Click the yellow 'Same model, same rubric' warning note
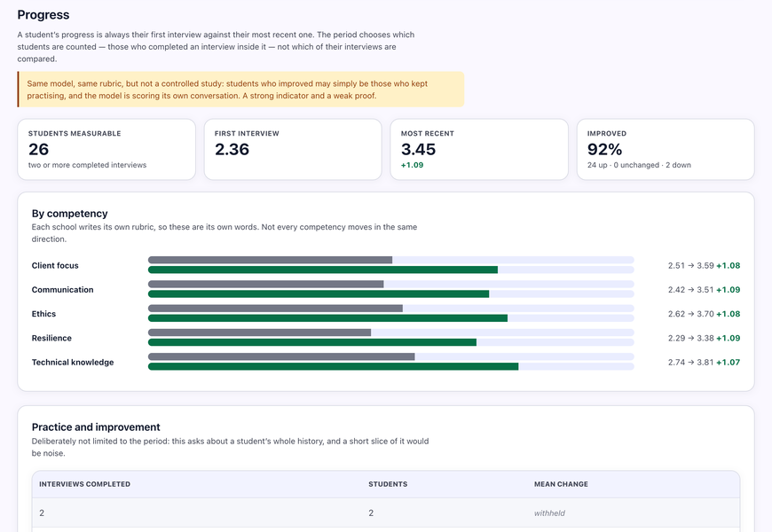This screenshot has height=532, width=772. tap(240, 90)
